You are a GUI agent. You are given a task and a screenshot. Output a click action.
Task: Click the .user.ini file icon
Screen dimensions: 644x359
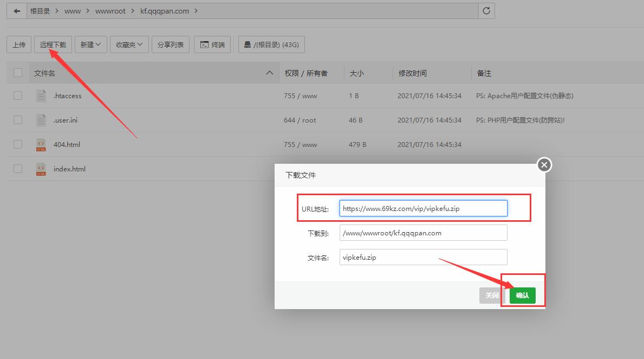[41, 120]
